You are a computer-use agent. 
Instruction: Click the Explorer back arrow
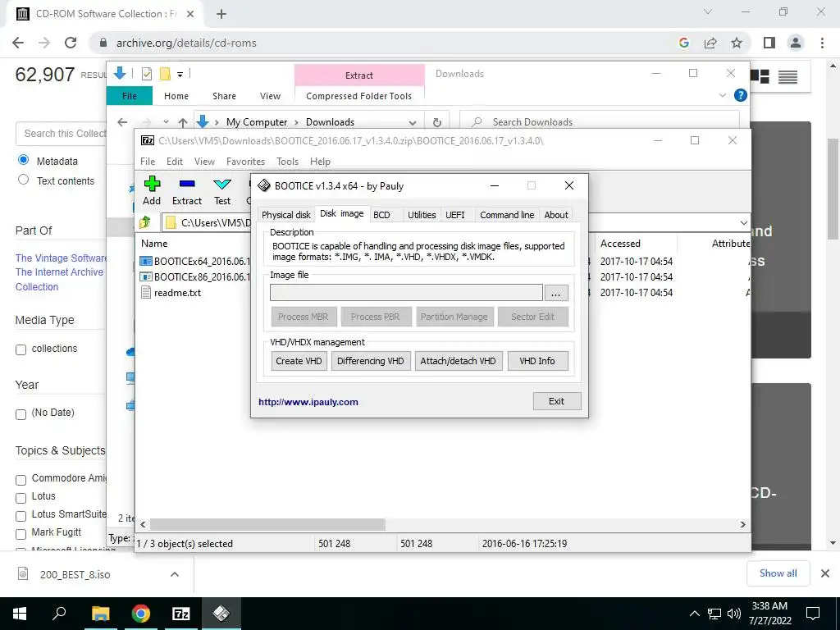coord(123,122)
